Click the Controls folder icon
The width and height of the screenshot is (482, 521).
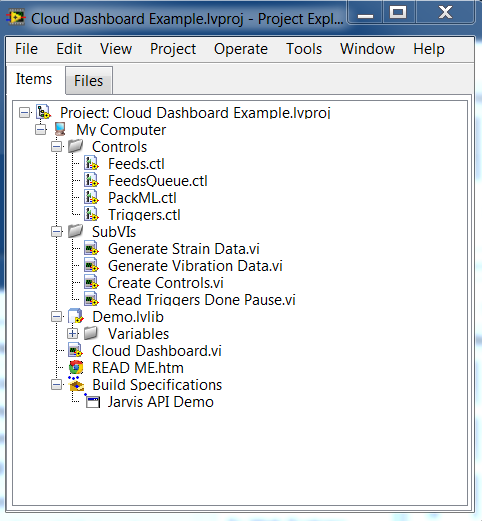click(x=76, y=146)
